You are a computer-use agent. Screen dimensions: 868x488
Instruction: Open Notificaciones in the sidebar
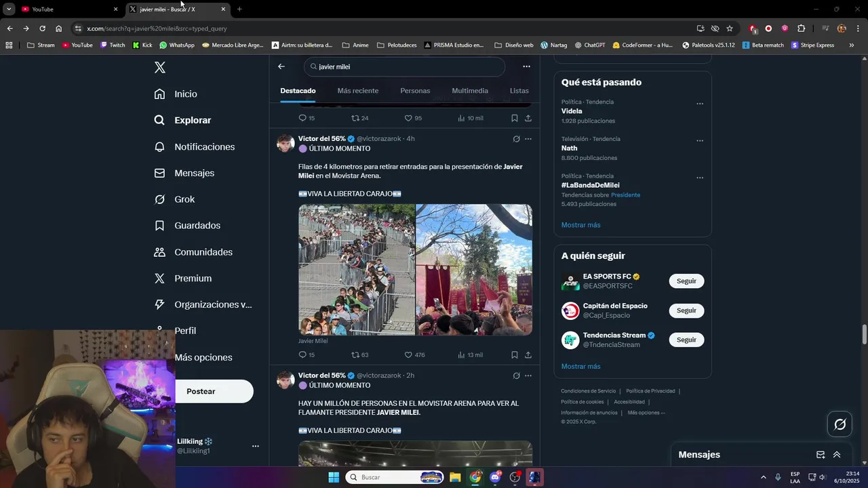pyautogui.click(x=195, y=146)
